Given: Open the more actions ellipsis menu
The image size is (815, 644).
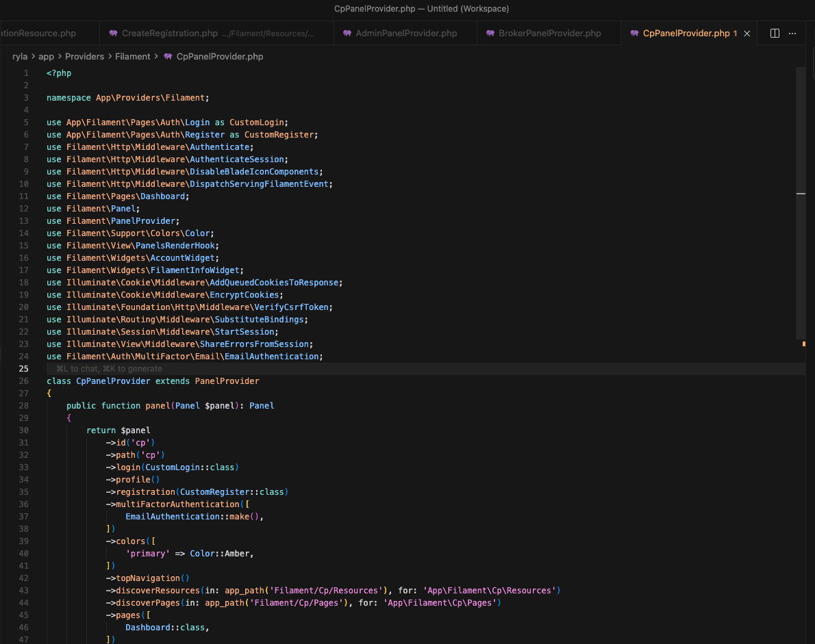Looking at the screenshot, I should [x=792, y=34].
